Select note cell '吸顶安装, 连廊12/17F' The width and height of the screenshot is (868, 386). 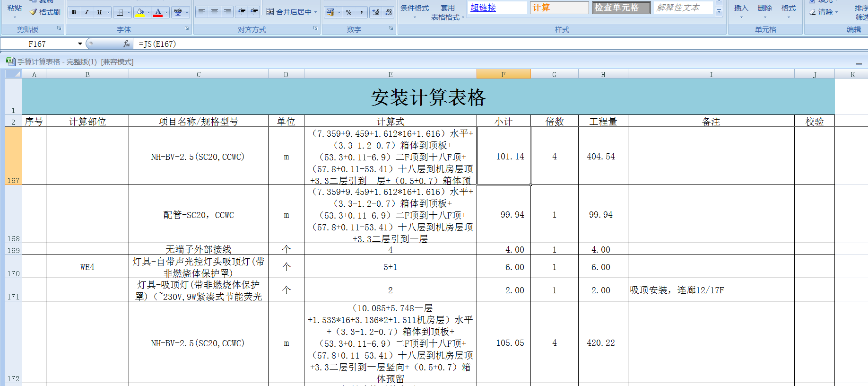(x=711, y=290)
